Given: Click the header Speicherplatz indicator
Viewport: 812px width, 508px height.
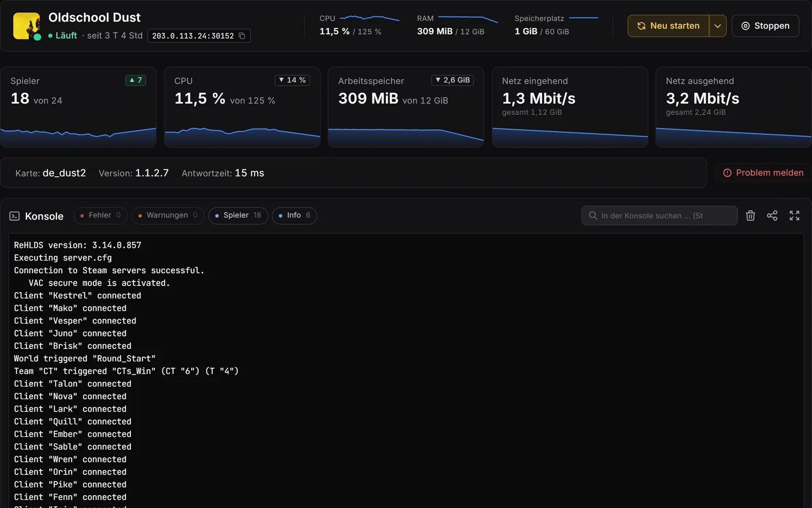Looking at the screenshot, I should (556, 25).
